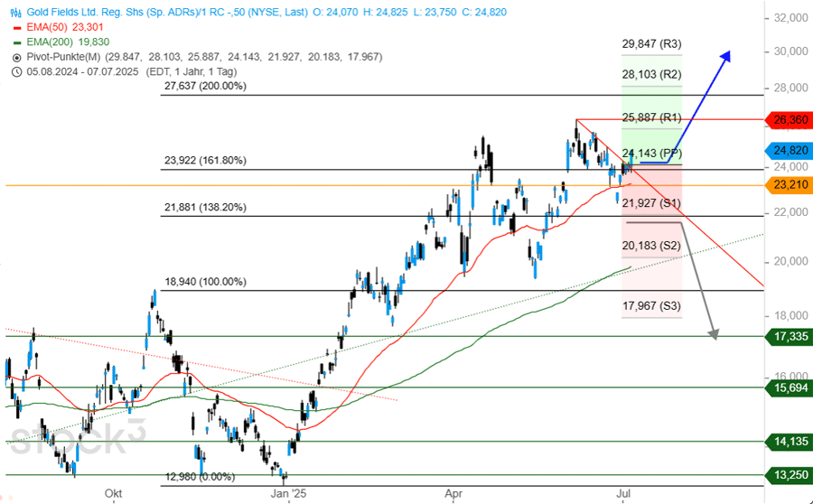The image size is (813, 504).
Task: Click the date range 05.08.2024 - 07.07.2025
Action: click(82, 71)
